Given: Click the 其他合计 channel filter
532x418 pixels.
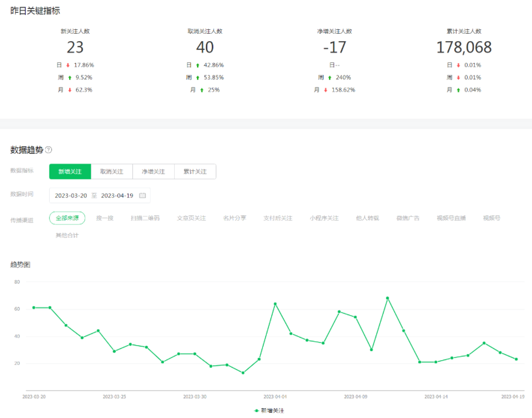Looking at the screenshot, I should click(x=67, y=235).
